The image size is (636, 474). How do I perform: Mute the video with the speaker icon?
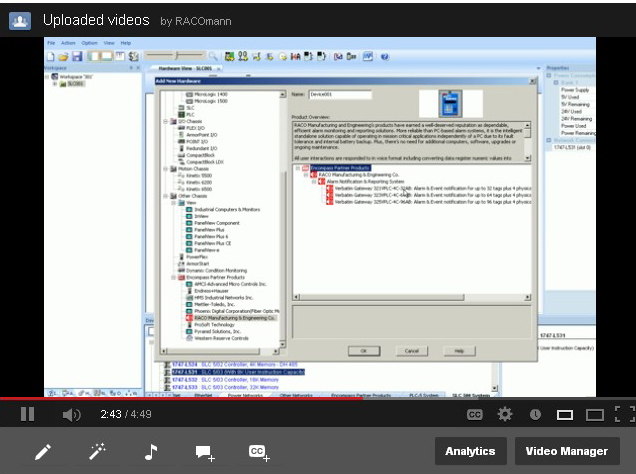coord(71,415)
